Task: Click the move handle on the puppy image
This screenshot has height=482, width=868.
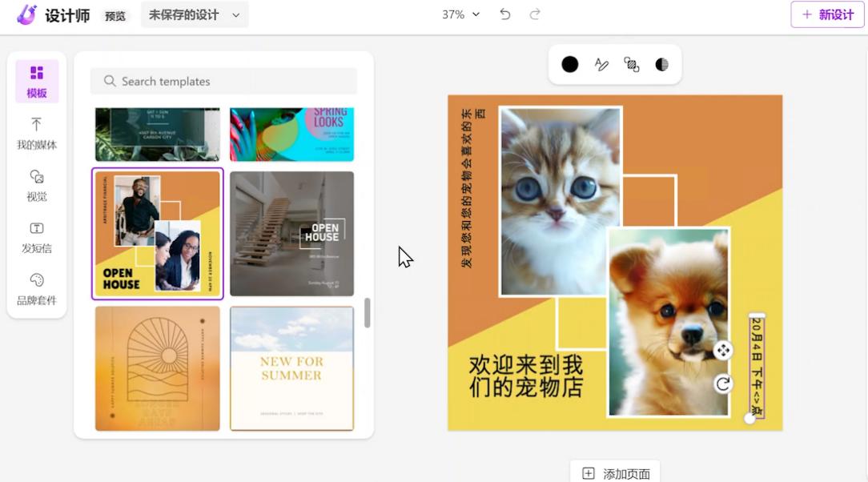Action: pyautogui.click(x=723, y=351)
